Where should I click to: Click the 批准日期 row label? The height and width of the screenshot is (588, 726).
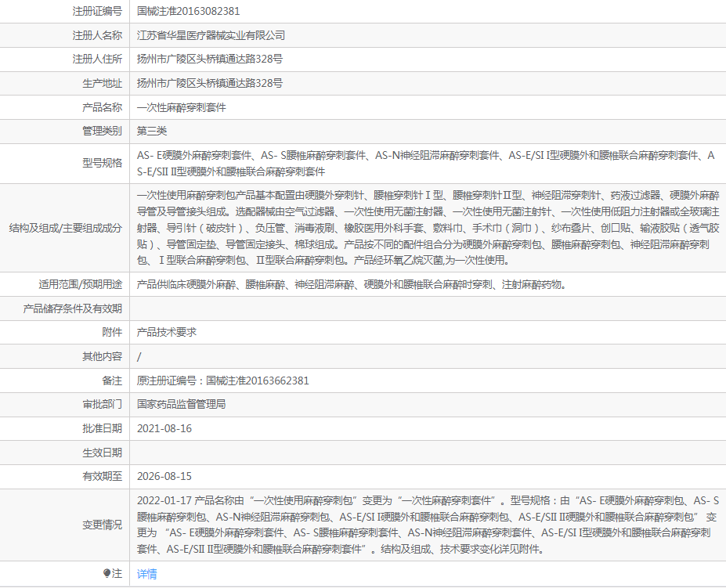(103, 428)
